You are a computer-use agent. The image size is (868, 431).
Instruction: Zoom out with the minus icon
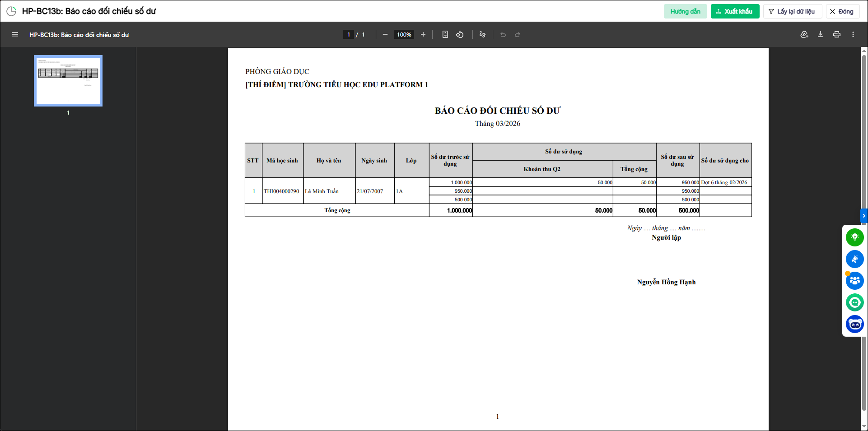point(385,34)
